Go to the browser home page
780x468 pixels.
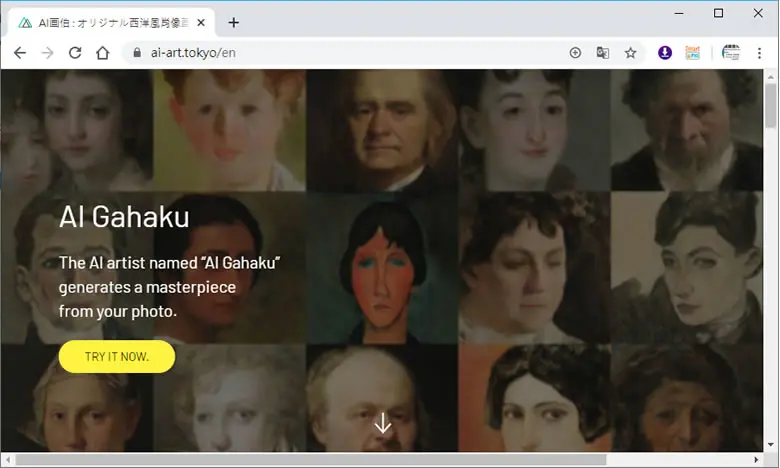pyautogui.click(x=102, y=53)
